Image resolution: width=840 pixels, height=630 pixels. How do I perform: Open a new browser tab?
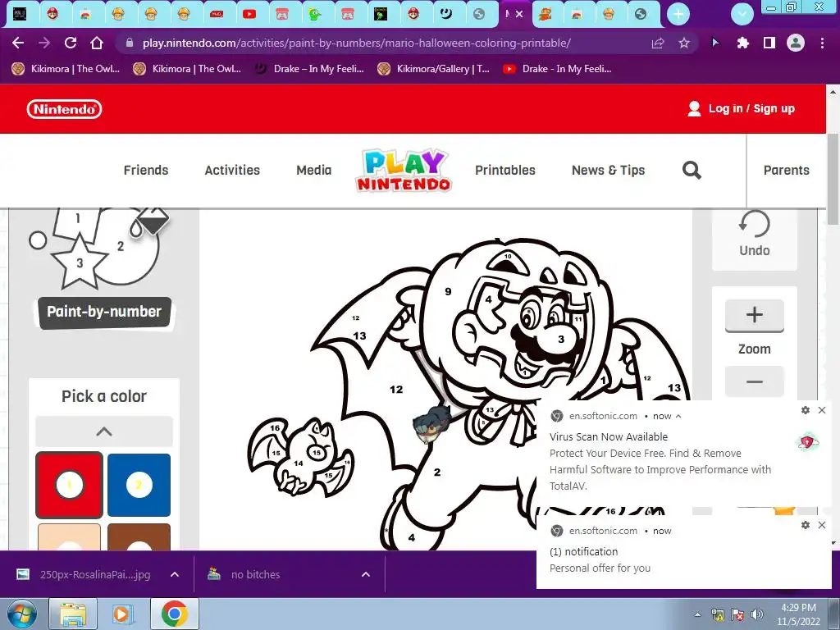[x=678, y=15]
